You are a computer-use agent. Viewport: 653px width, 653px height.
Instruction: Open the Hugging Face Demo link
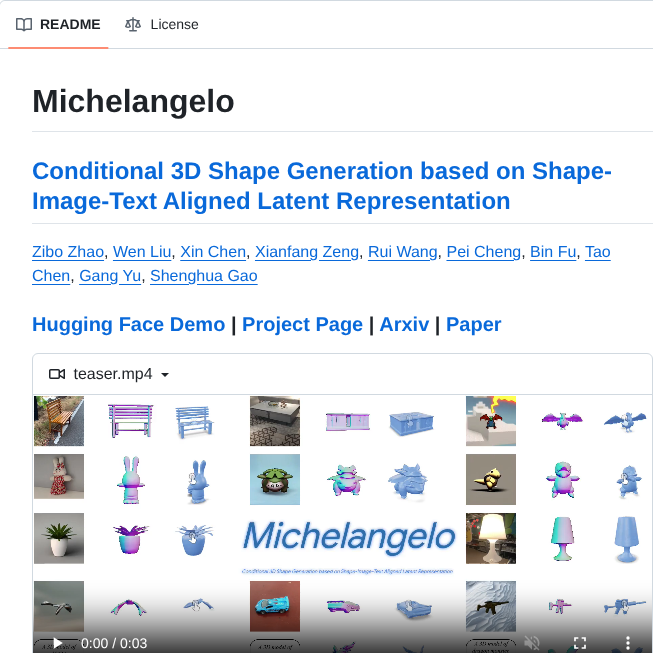pyautogui.click(x=129, y=324)
